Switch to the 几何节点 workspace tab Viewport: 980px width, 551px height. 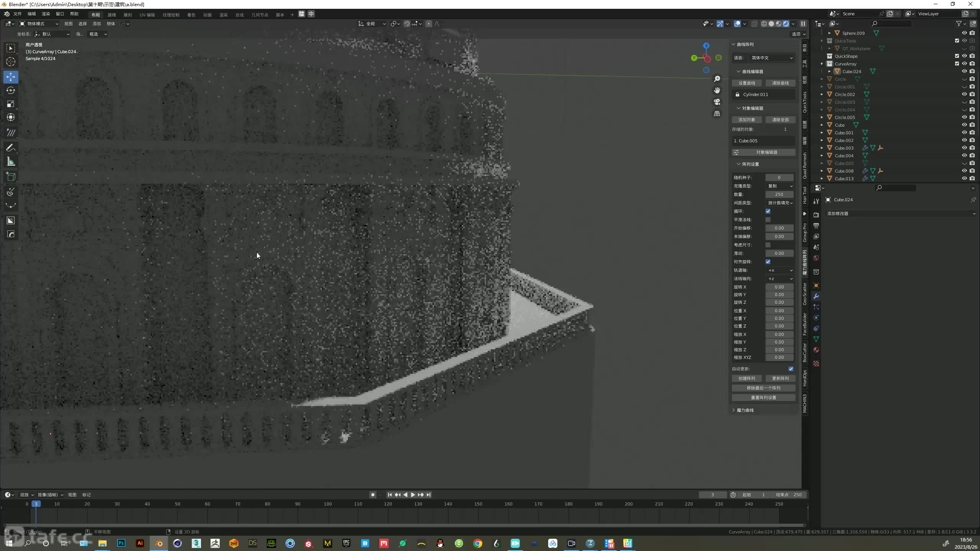tap(260, 15)
